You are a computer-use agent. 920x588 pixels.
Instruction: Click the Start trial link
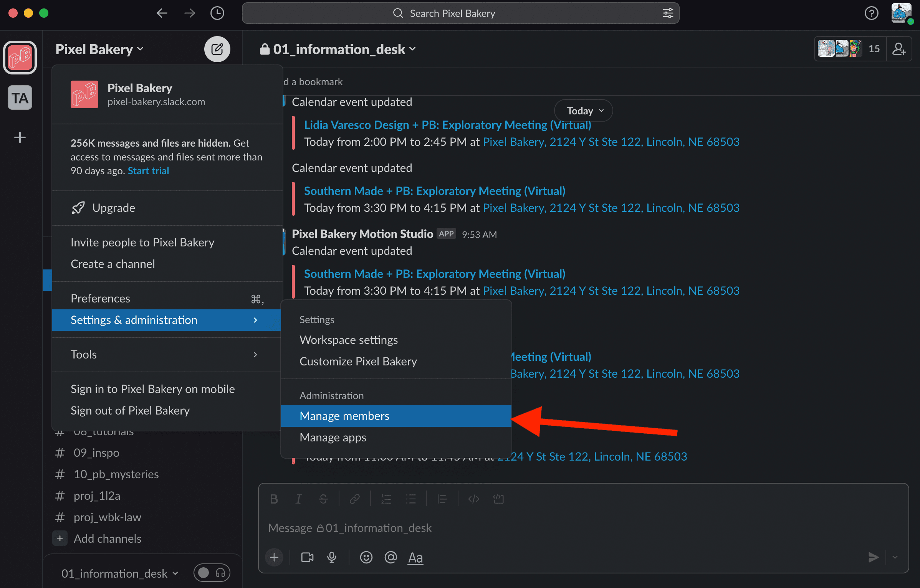[x=148, y=171]
